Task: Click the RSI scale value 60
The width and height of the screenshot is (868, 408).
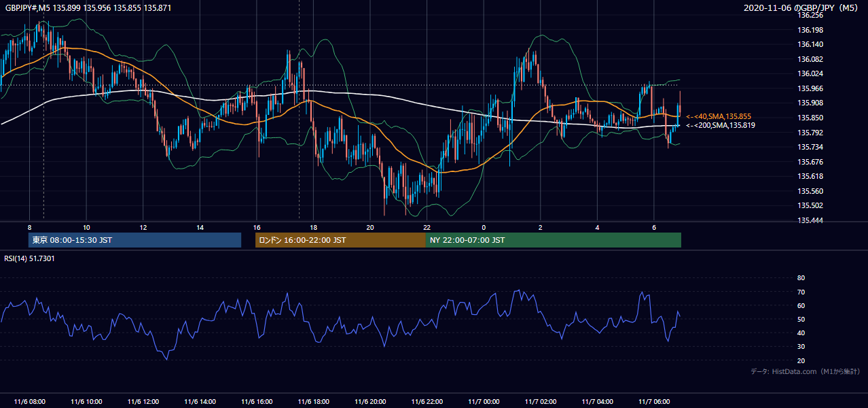Action: (801, 305)
